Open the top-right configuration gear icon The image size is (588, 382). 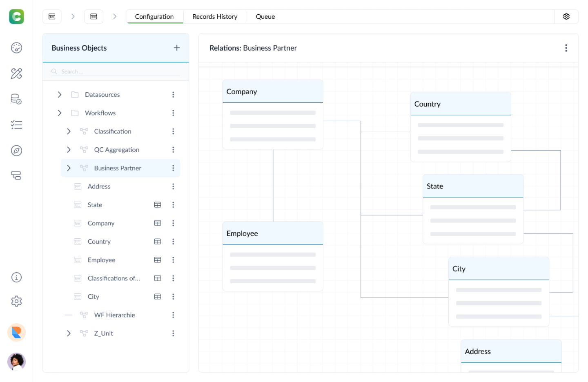point(566,16)
